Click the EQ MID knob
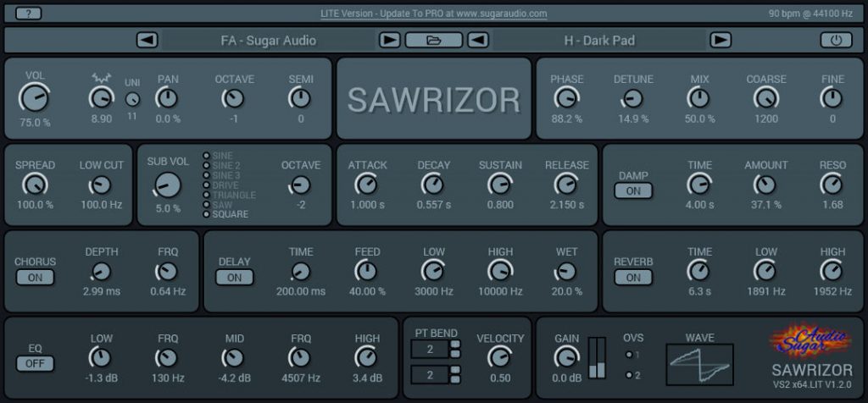The width and height of the screenshot is (868, 403). coord(234,357)
